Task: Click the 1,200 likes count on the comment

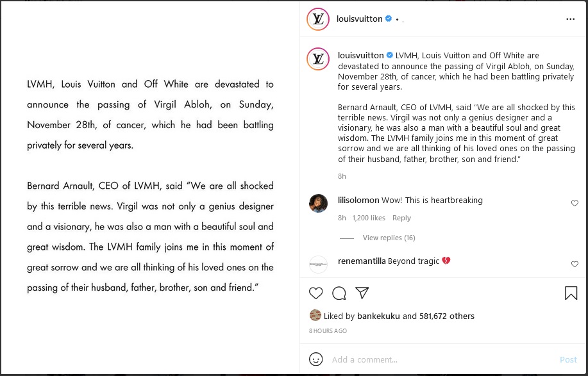Action: 369,218
